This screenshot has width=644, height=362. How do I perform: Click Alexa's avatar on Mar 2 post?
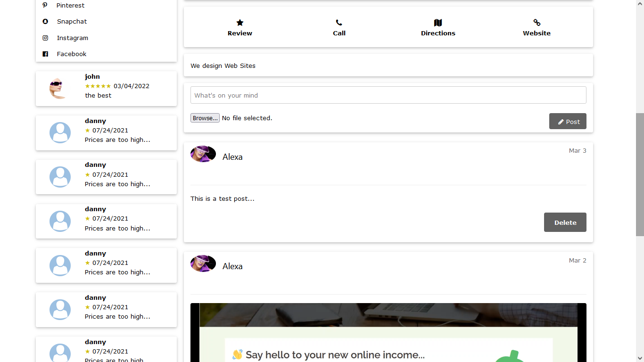point(203,263)
